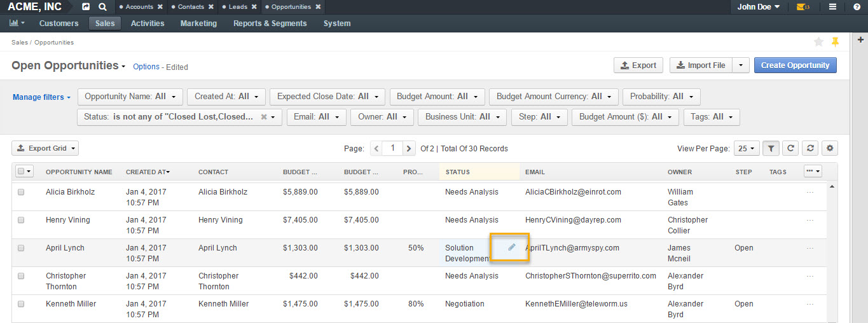Image resolution: width=868 pixels, height=323 pixels.
Task: Open the search magnifier icon
Action: point(103,7)
